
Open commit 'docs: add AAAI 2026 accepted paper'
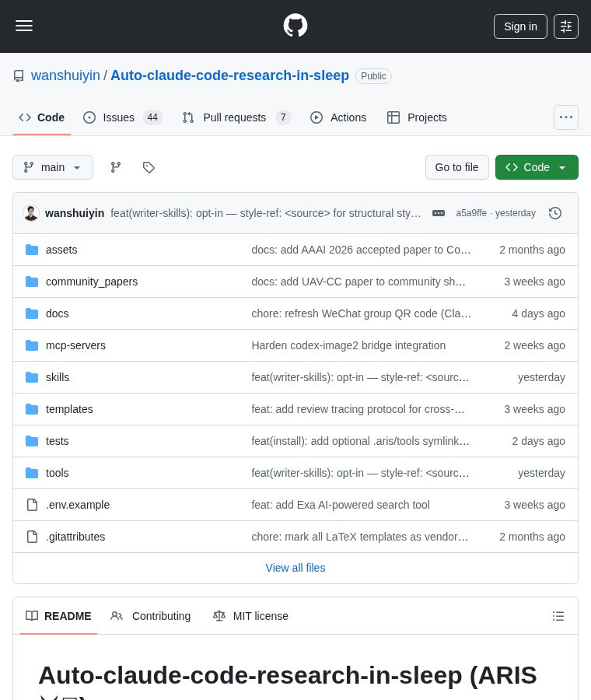361,250
